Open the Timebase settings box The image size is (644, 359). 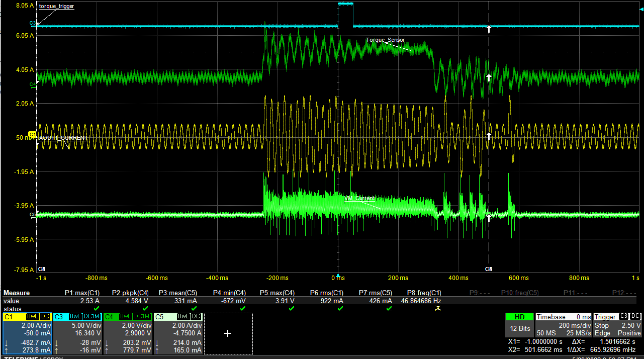point(563,326)
